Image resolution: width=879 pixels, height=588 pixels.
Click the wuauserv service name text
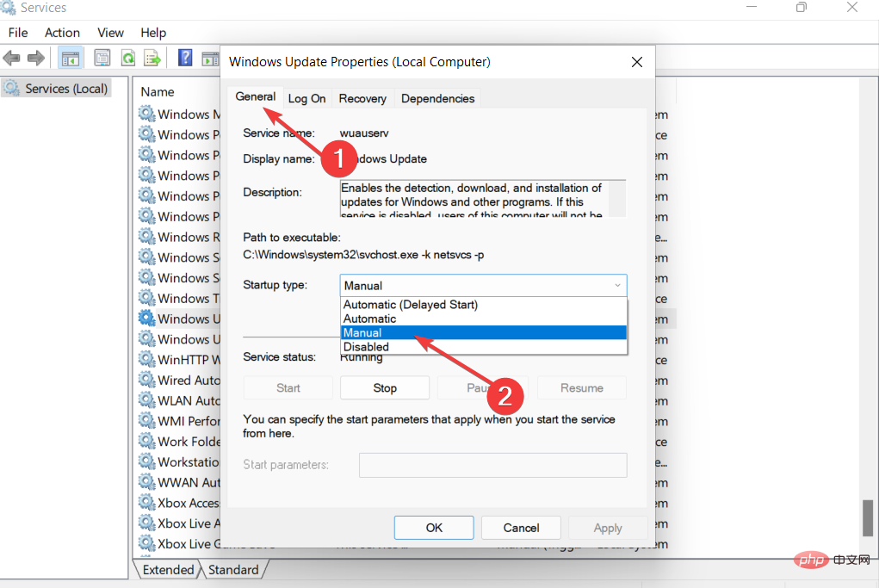[x=364, y=133]
